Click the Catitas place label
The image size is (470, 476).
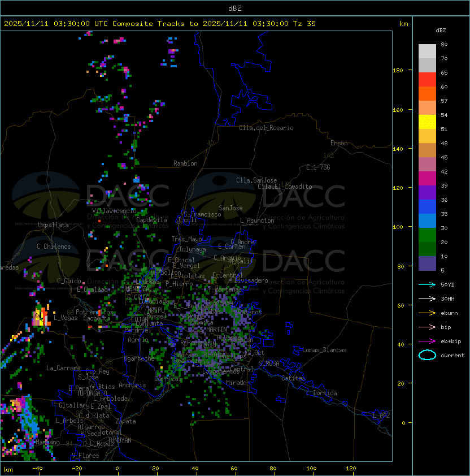coord(293,378)
